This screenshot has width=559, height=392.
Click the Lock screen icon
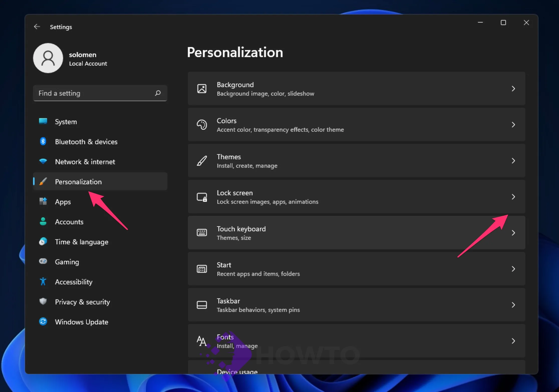[x=202, y=197]
